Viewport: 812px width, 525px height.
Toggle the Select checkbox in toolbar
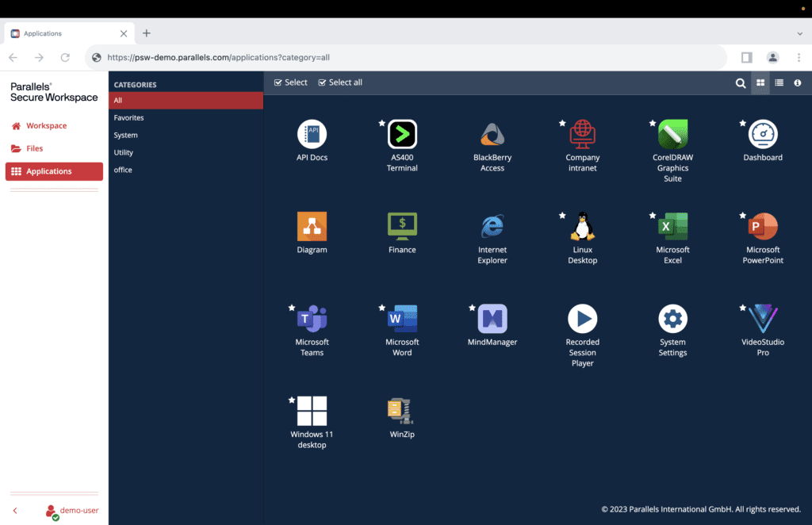pyautogui.click(x=278, y=82)
